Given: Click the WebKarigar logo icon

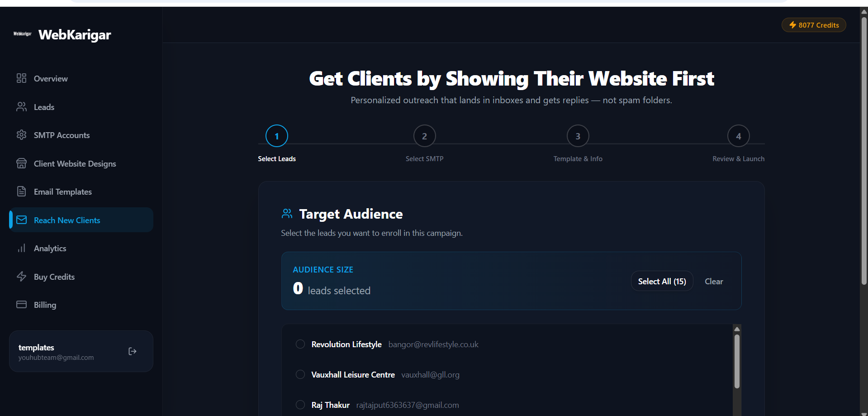Looking at the screenshot, I should (x=23, y=34).
